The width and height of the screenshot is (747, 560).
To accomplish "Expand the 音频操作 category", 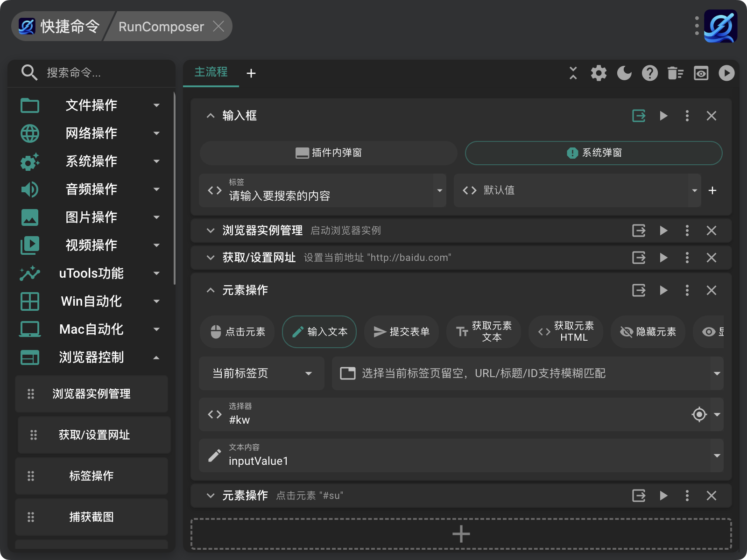I will click(x=91, y=189).
